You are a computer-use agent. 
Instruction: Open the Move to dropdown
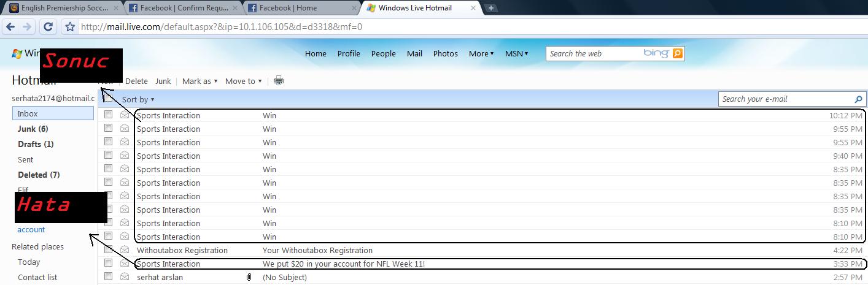click(244, 81)
